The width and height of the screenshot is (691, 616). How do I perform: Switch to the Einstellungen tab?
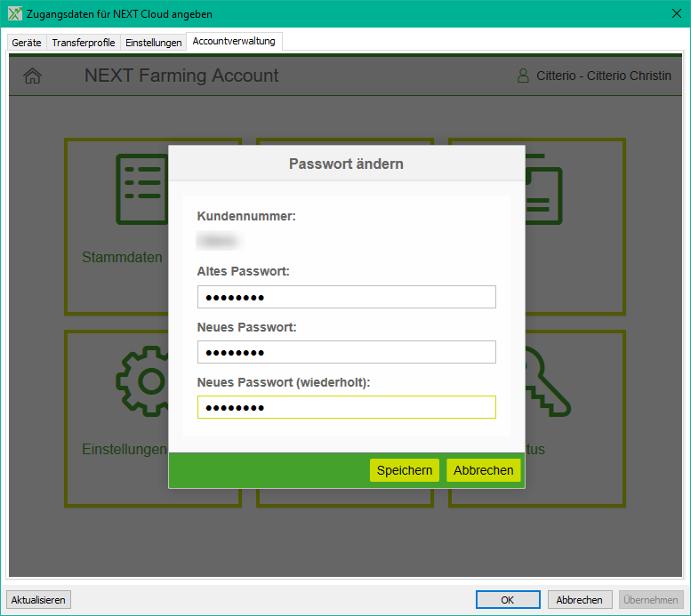(x=153, y=43)
